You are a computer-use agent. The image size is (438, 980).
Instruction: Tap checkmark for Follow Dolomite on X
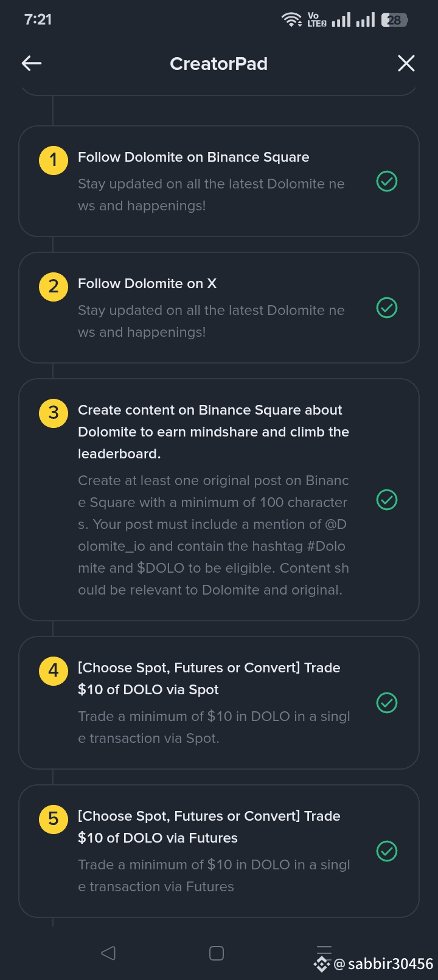(387, 308)
